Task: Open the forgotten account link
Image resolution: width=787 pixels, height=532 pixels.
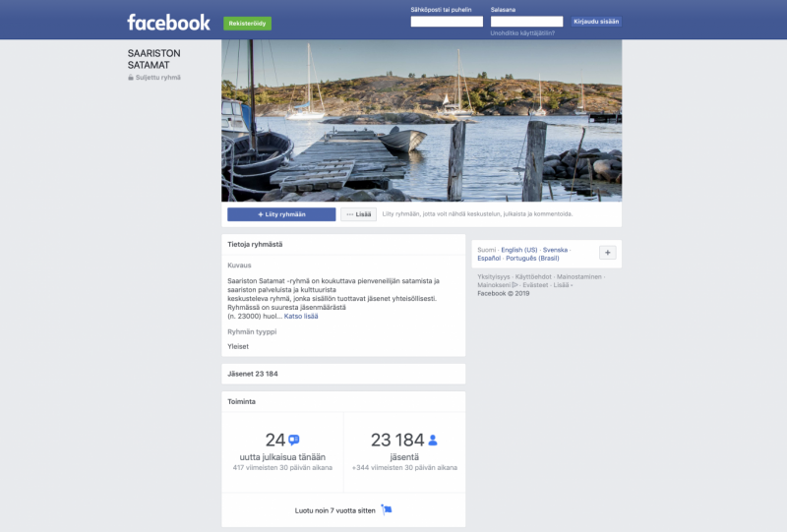Action: pyautogui.click(x=522, y=33)
